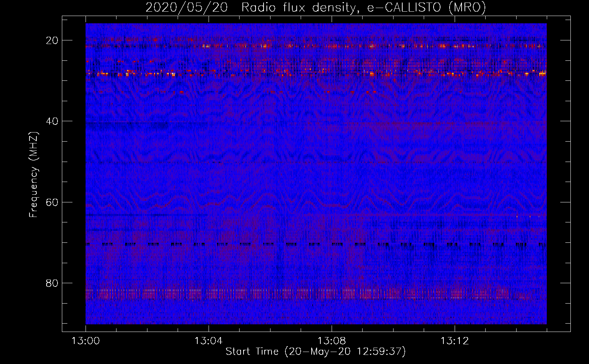The width and height of the screenshot is (589, 364).
Task: Click the 'Start Time (20-May-20 12:59:37)' label
Action: 316,352
